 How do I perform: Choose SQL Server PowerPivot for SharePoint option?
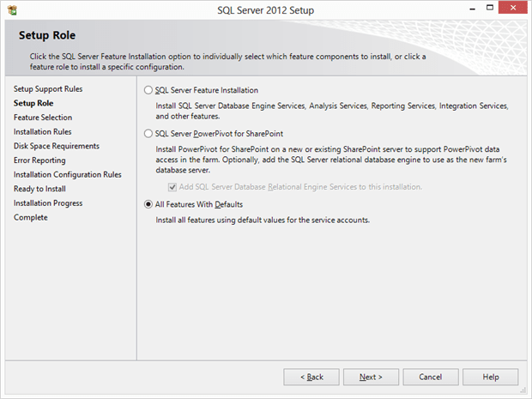click(x=148, y=134)
